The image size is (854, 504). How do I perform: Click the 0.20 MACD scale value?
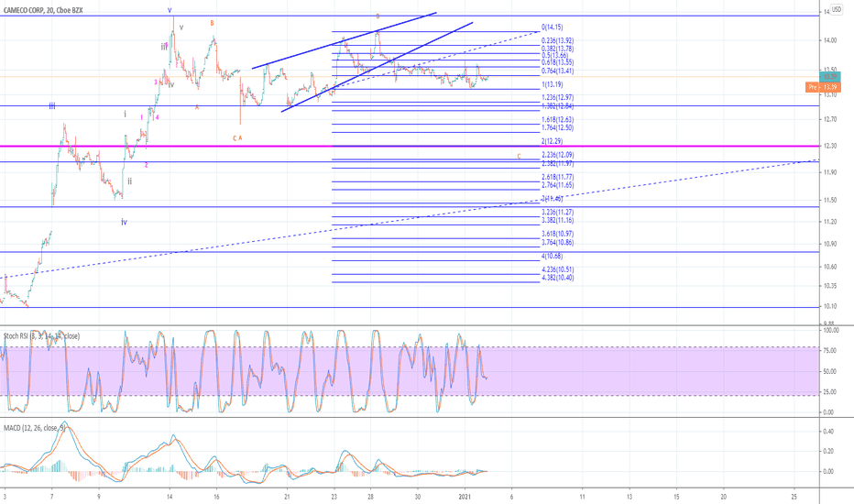829,452
